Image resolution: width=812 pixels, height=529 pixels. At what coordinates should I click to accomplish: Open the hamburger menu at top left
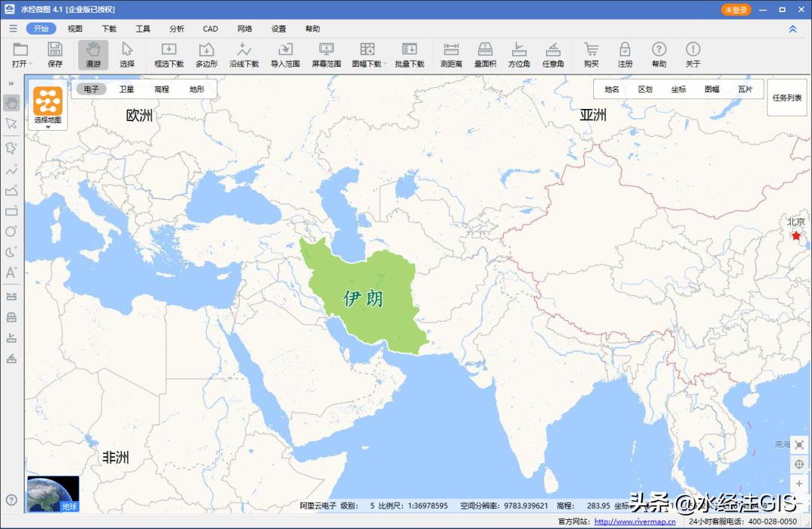pos(13,29)
